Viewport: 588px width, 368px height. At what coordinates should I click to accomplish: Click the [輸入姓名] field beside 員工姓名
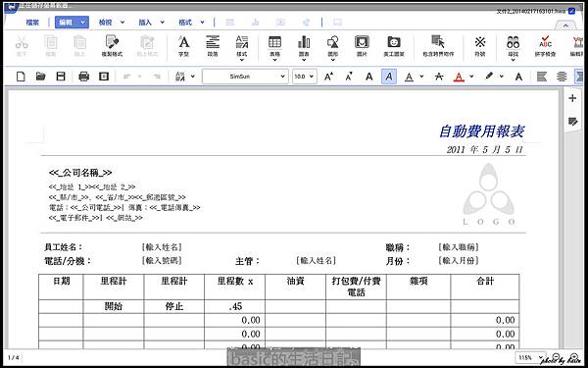click(162, 247)
